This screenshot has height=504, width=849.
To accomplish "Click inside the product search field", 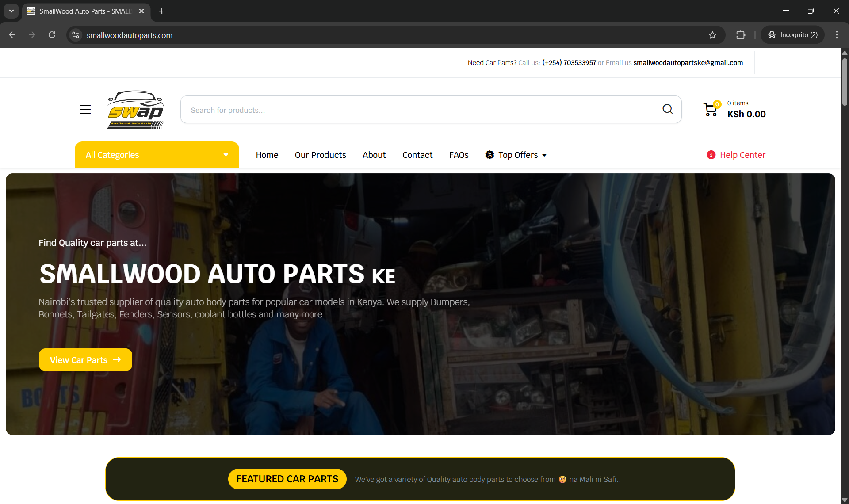I will pyautogui.click(x=398, y=110).
